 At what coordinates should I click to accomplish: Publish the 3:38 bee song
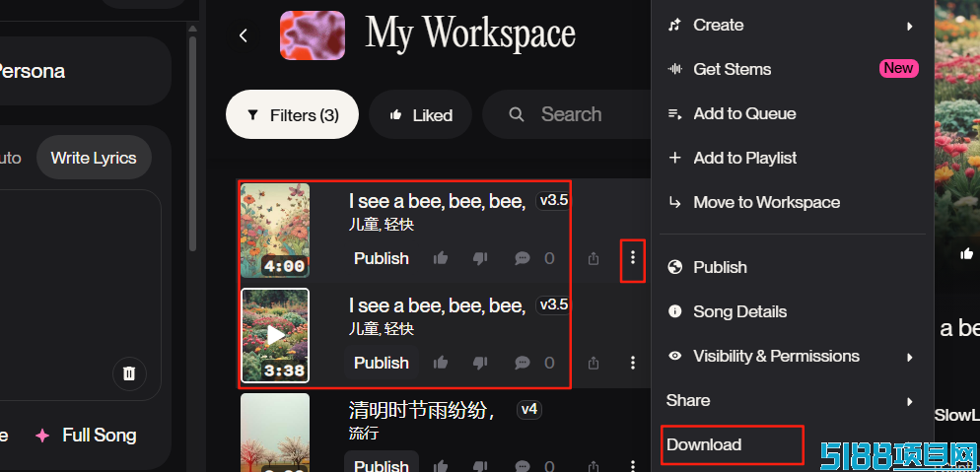[382, 363]
